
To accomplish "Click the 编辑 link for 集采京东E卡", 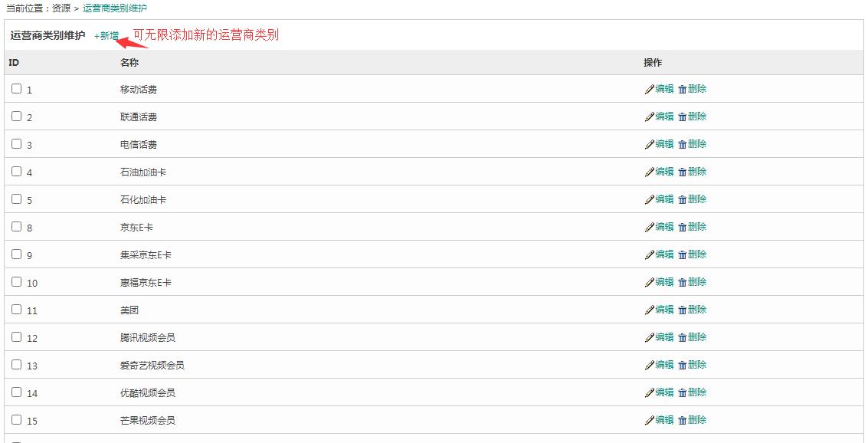I will click(x=665, y=254).
